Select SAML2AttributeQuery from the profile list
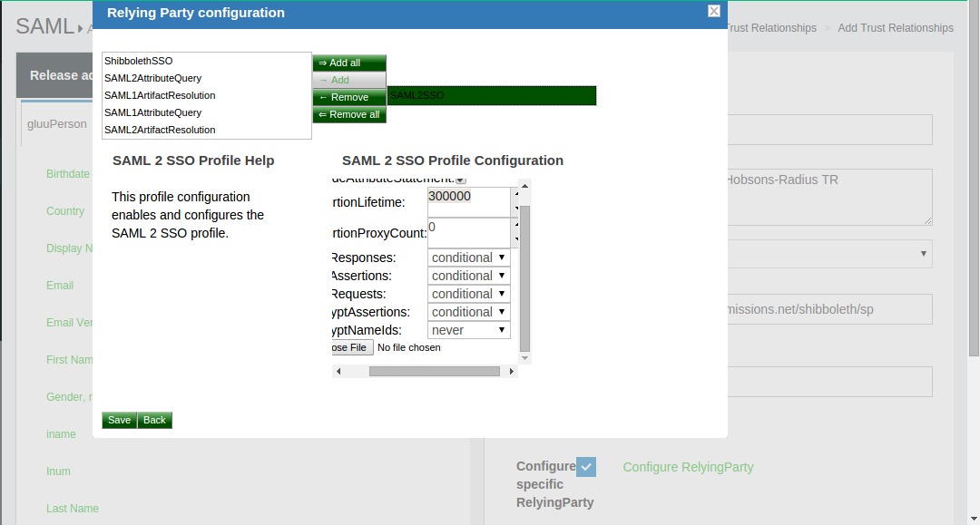This screenshot has width=980, height=525. coord(153,78)
